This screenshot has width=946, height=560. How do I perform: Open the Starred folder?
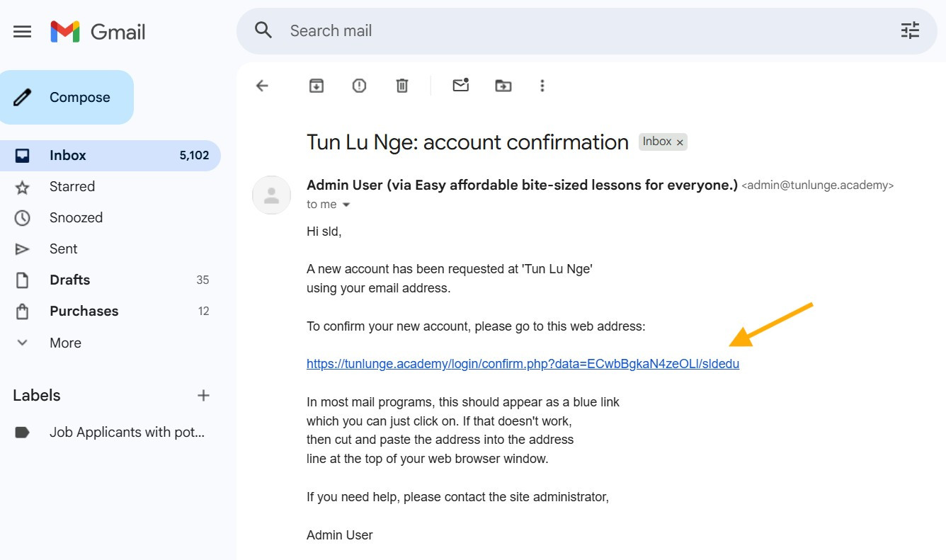tap(72, 186)
